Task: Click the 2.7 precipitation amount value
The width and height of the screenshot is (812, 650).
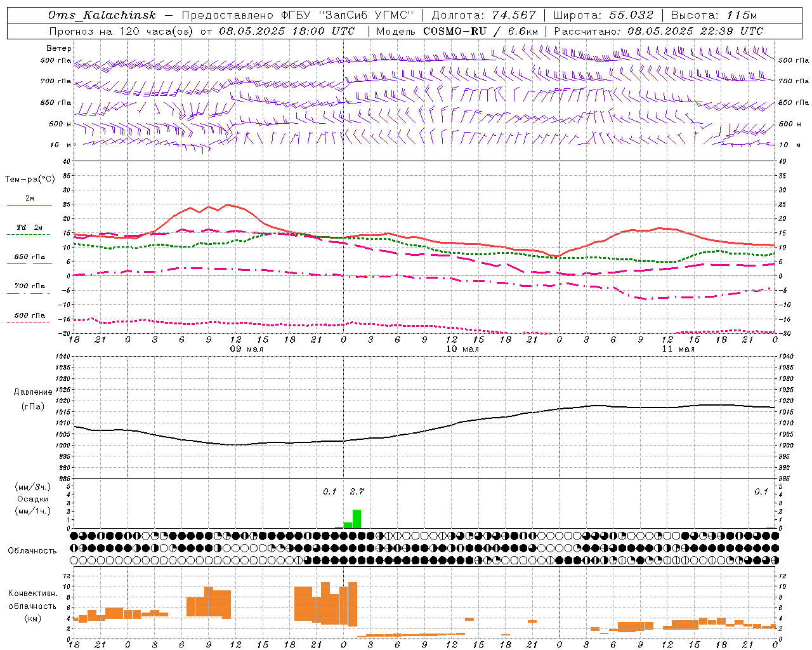Action: pyautogui.click(x=357, y=491)
